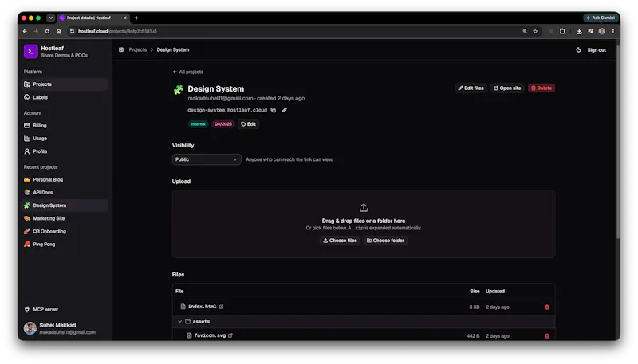This screenshot has height=364, width=638.
Task: Open MCP server in sidebar
Action: pos(65,310)
